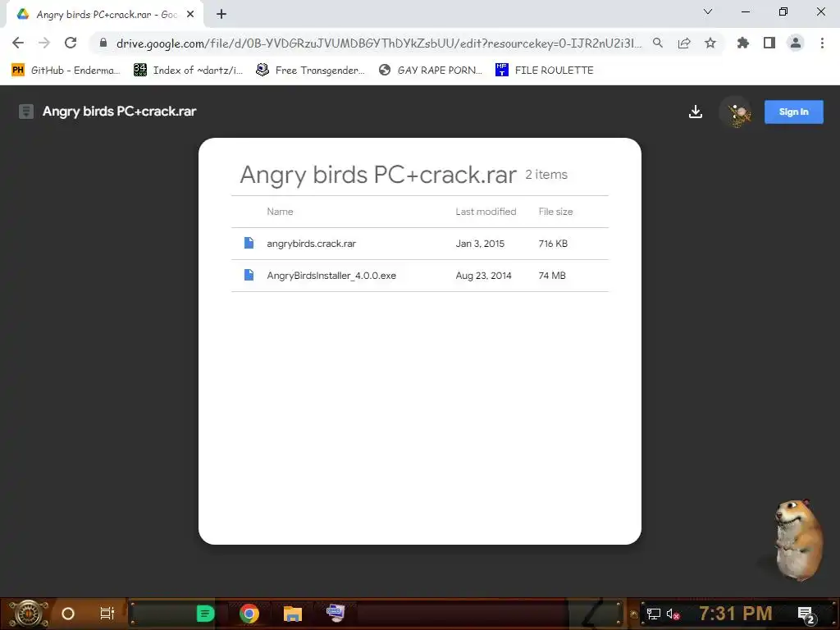Click the 716 KB size value
This screenshot has height=630, width=840.
(553, 244)
